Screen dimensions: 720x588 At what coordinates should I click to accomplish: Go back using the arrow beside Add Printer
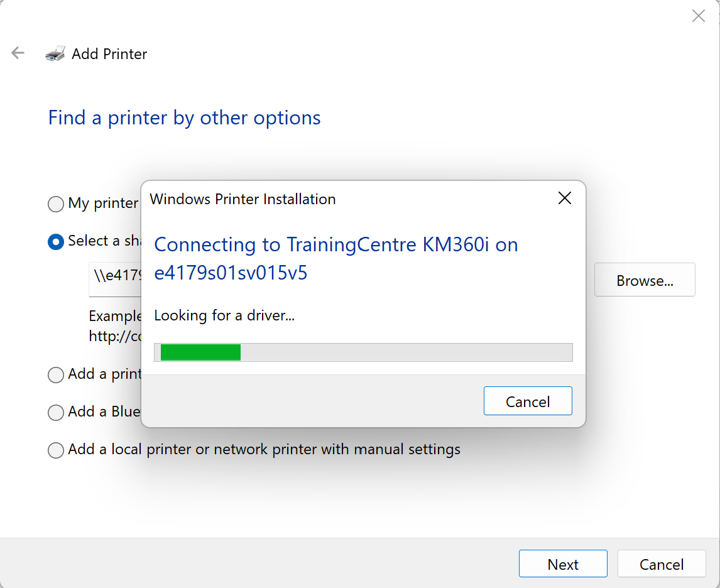coord(18,53)
